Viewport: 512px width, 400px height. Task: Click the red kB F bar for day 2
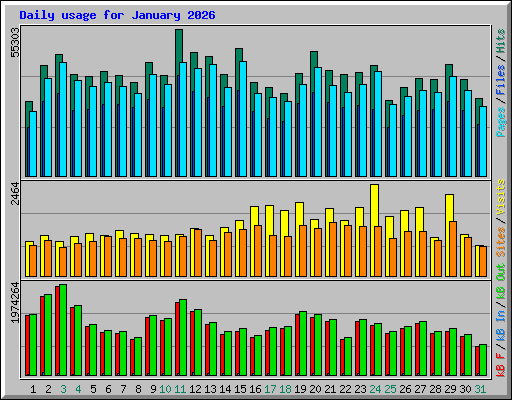point(42,336)
